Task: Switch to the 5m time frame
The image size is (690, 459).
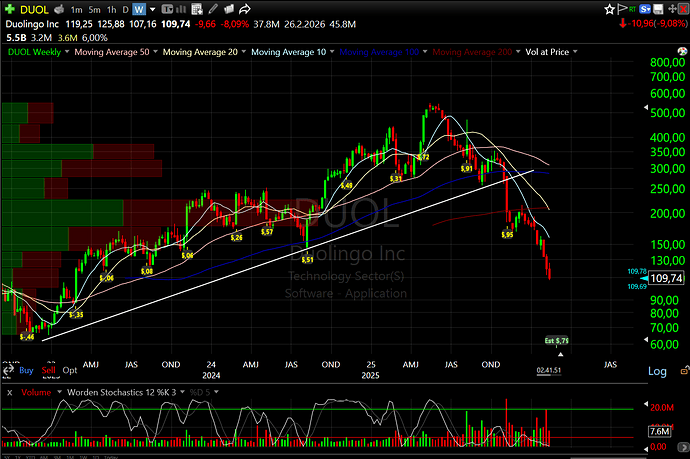Action: (94, 9)
